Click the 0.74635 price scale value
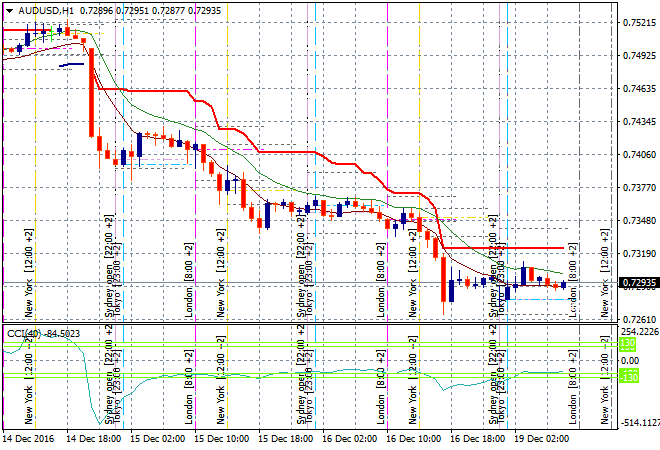This screenshot has height=450, width=660. (x=639, y=89)
